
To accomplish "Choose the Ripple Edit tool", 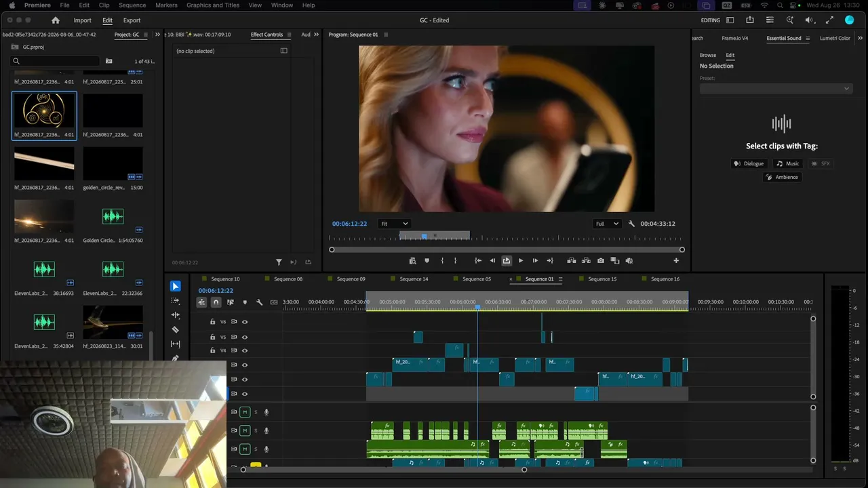I will click(176, 315).
